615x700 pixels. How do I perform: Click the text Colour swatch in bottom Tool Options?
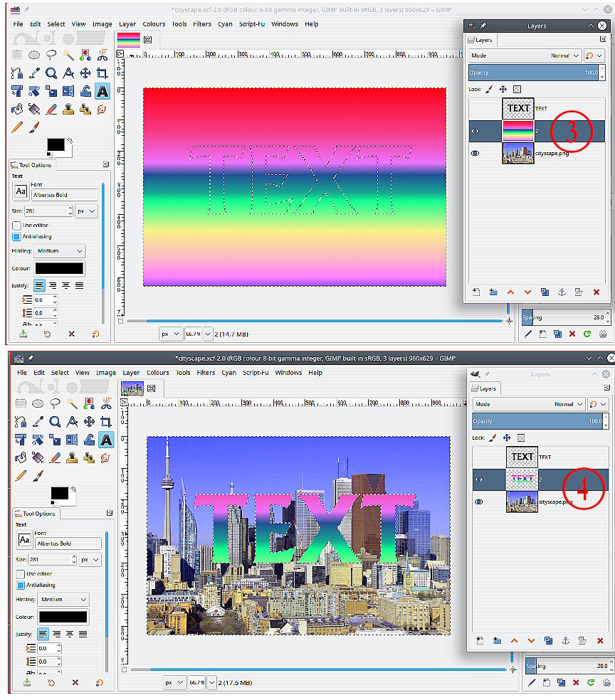point(63,617)
